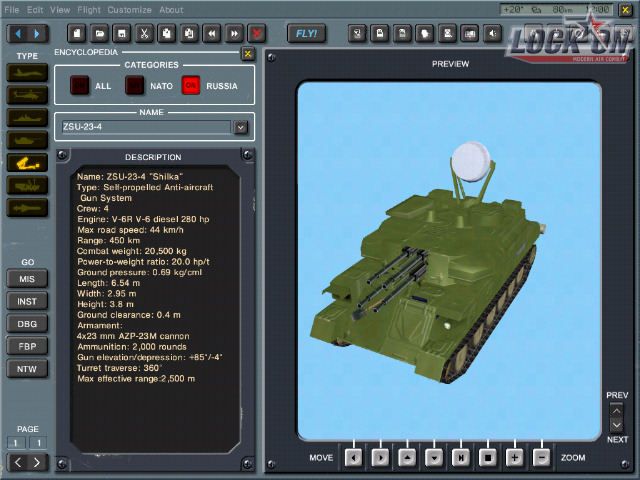Open the Flight menu
640x480 pixels.
coord(89,10)
